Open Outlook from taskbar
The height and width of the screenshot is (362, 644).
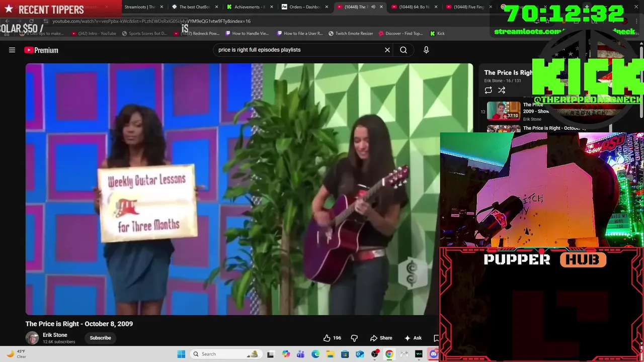pyautogui.click(x=360, y=354)
